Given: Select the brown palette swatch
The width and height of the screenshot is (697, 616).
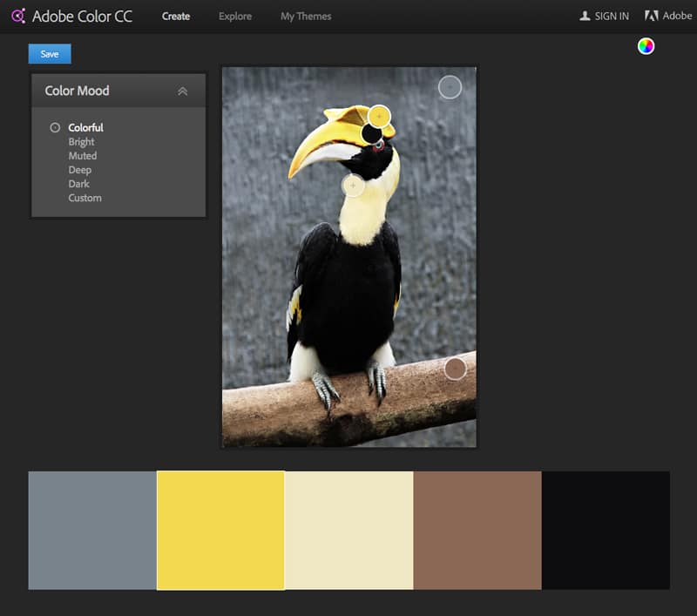Looking at the screenshot, I should coord(477,531).
